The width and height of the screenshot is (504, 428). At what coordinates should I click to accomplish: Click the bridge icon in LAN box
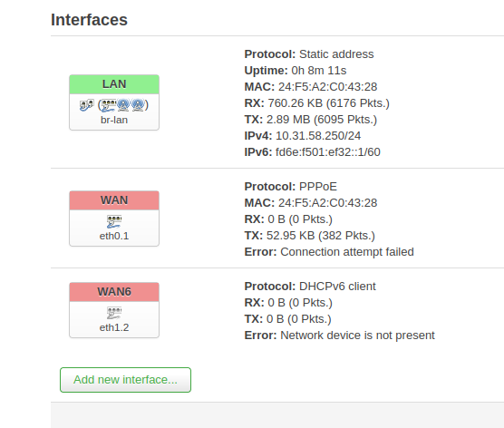point(86,105)
